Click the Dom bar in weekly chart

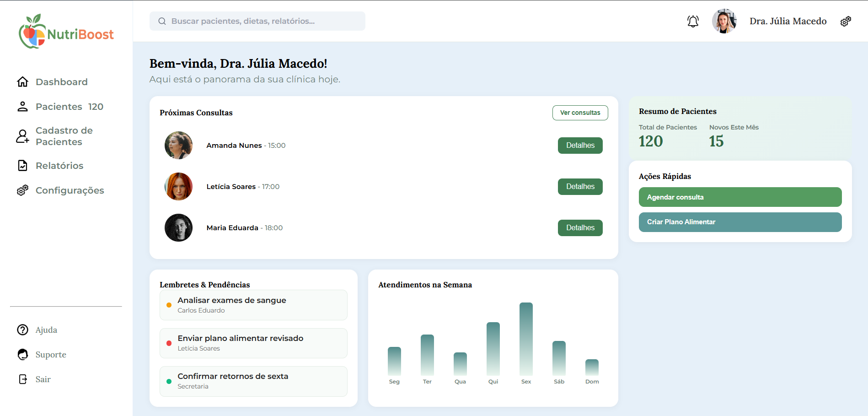tap(592, 367)
